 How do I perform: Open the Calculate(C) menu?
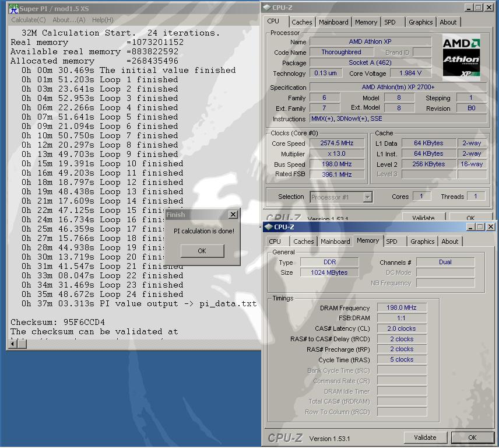pos(29,20)
